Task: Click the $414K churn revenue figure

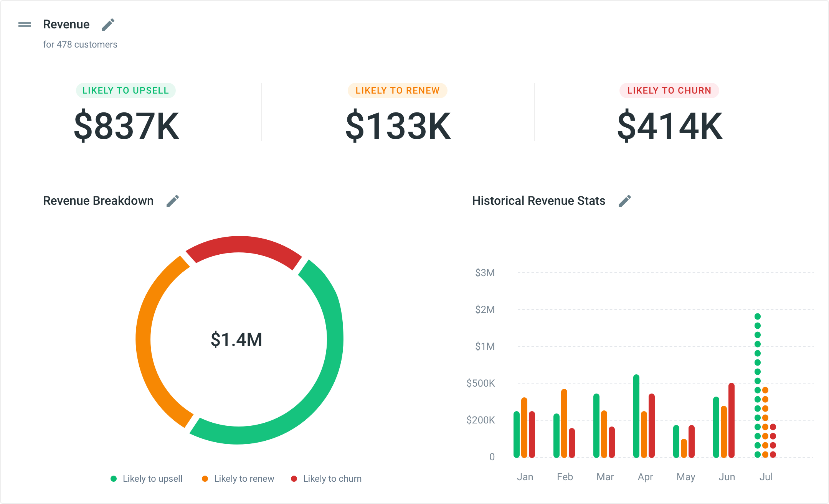Action: click(x=670, y=126)
